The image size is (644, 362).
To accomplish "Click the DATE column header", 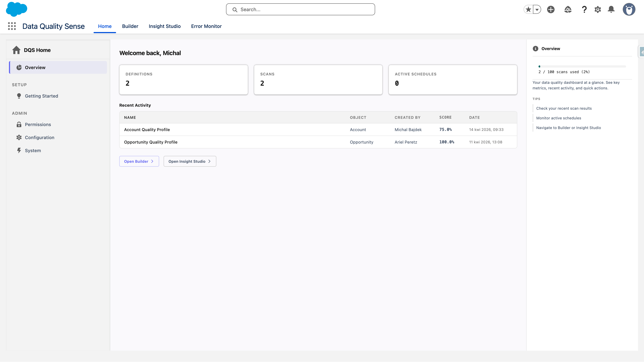I will pos(474,118).
